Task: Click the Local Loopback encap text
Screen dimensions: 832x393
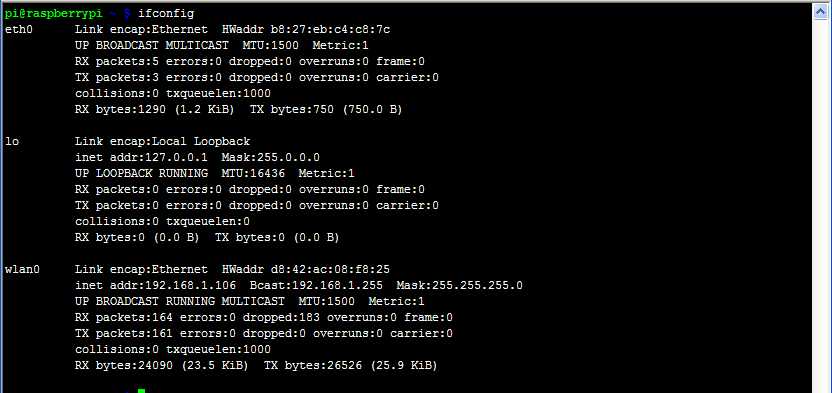Action: tap(201, 142)
